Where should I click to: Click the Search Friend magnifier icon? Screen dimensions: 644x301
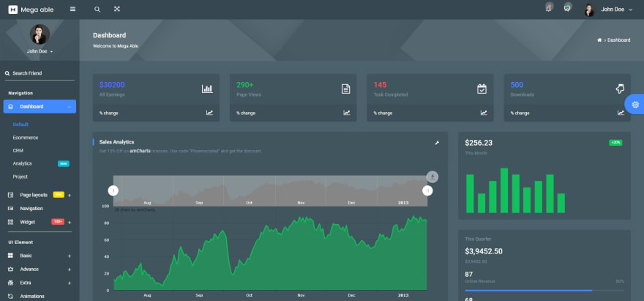(7, 73)
